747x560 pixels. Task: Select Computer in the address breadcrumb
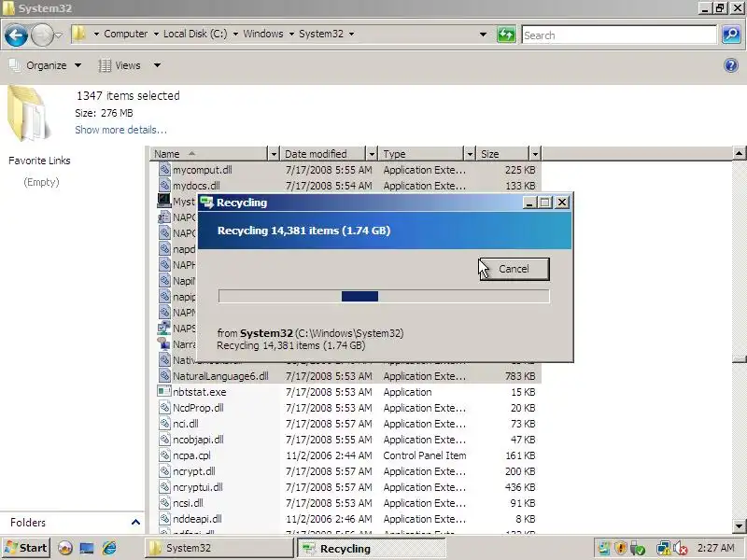[126, 34]
